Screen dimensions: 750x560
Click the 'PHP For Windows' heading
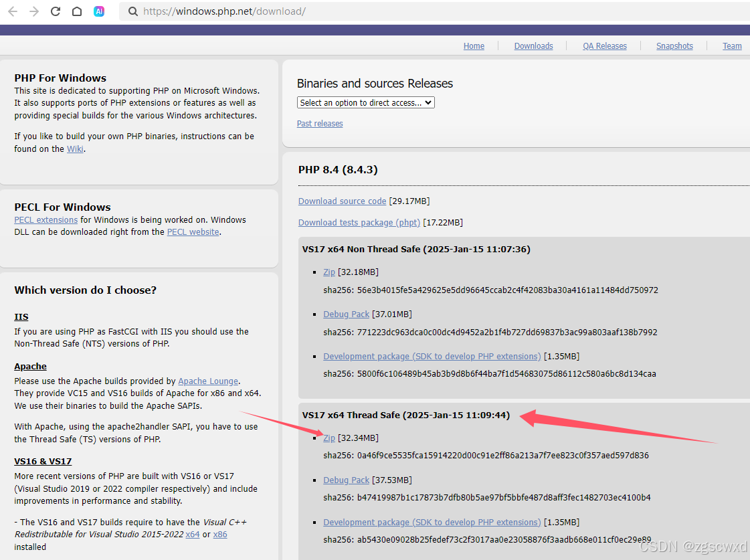(x=60, y=78)
